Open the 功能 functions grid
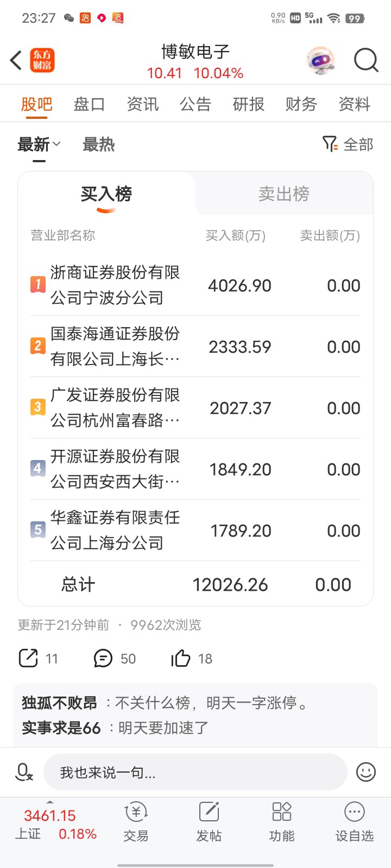Viewport: 391px width, 868px height. [x=282, y=822]
